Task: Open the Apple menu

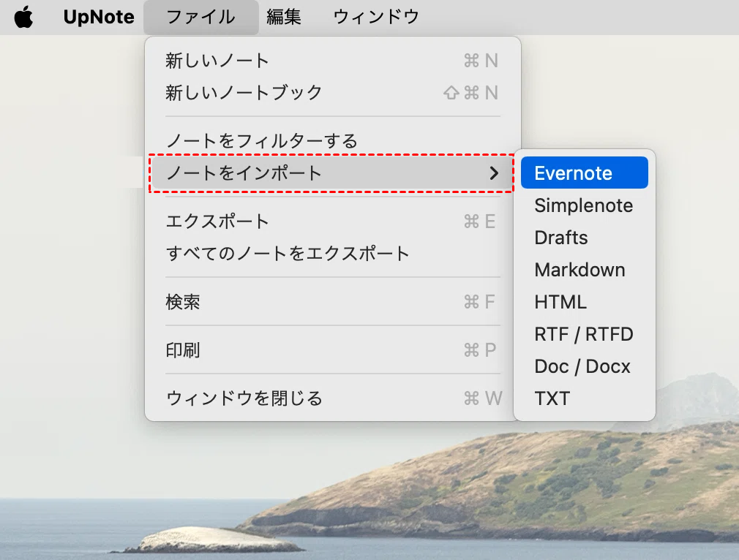Action: point(23,17)
